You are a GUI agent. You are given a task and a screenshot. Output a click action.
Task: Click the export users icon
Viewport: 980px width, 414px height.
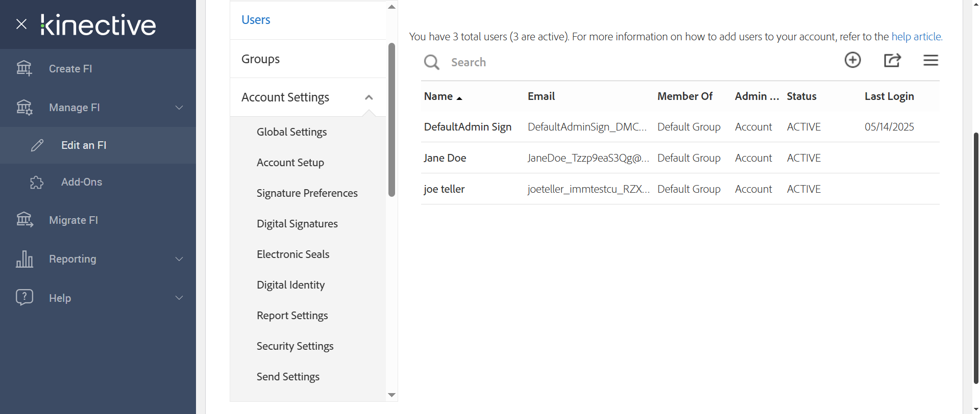[892, 60]
